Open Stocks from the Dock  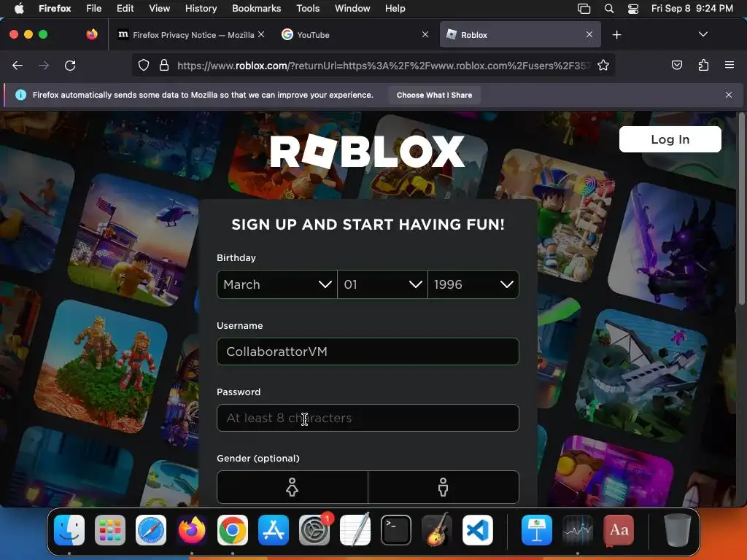click(x=578, y=530)
